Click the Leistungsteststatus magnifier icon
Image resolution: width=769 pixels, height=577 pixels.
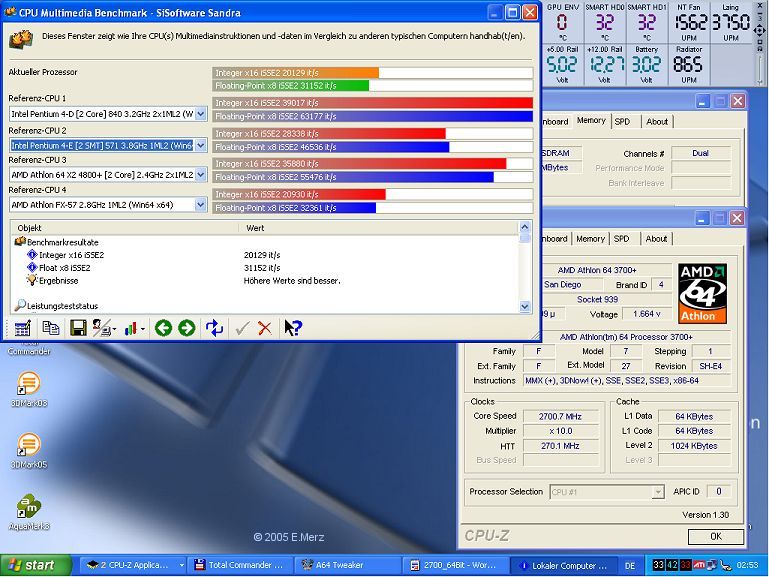coord(20,305)
